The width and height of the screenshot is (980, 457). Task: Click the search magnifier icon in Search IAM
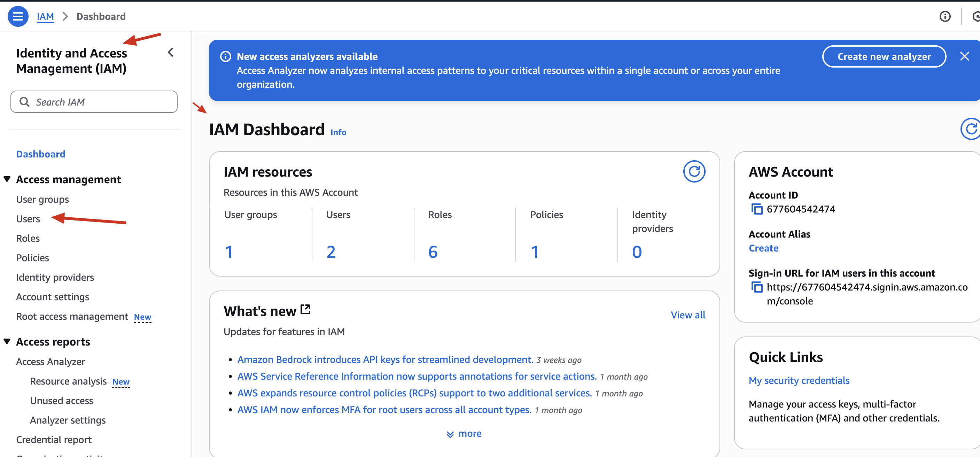tap(24, 102)
